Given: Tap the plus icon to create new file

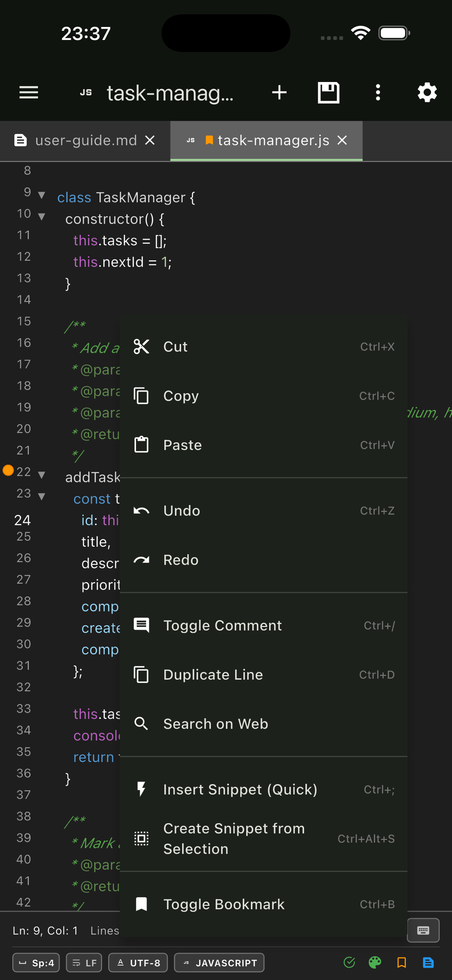Looking at the screenshot, I should (x=279, y=93).
